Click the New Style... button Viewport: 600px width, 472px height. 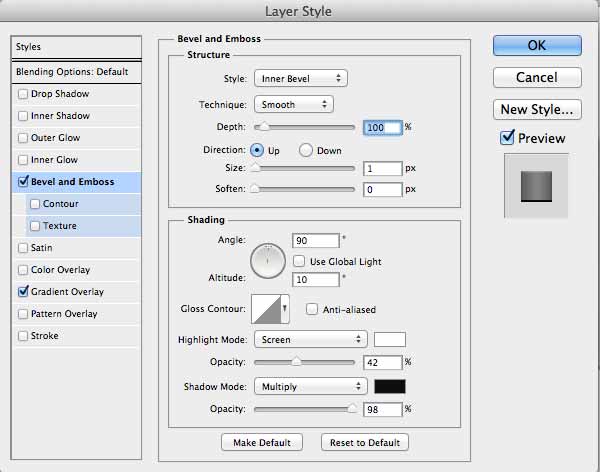pyautogui.click(x=537, y=109)
